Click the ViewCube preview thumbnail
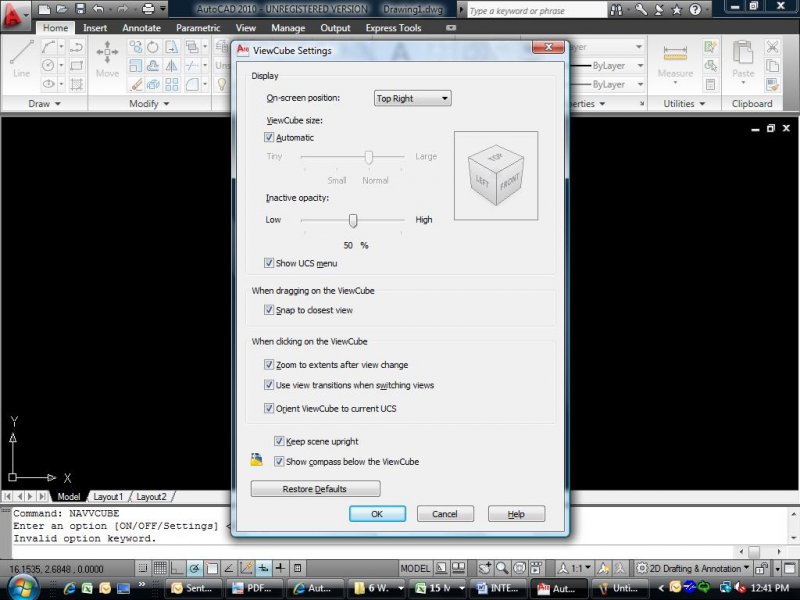 496,176
